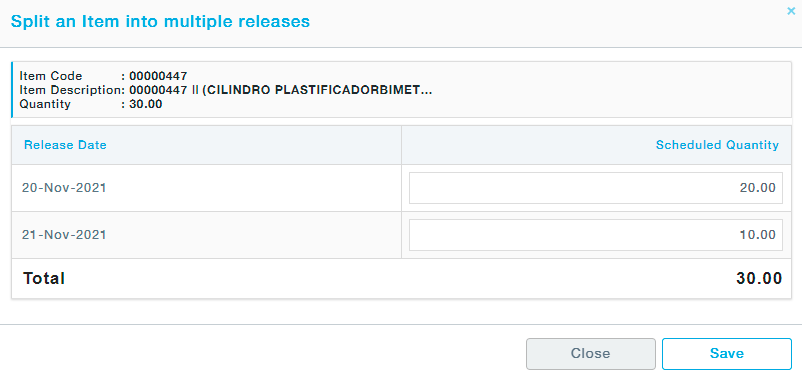The image size is (802, 377).
Task: Save the split release schedule
Action: click(726, 353)
